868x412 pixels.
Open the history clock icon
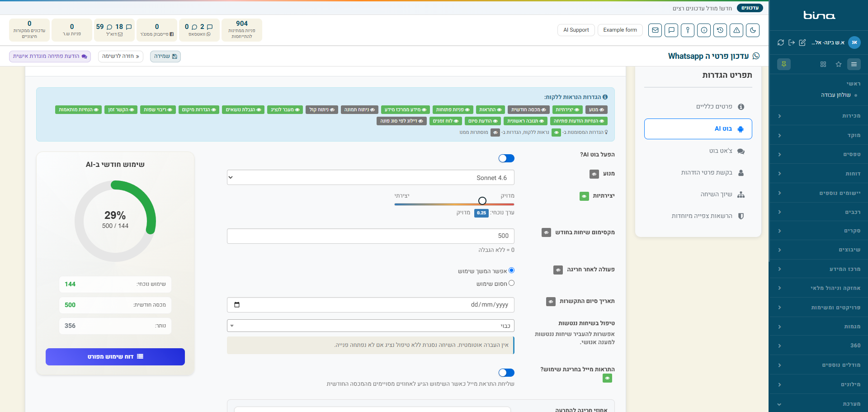pos(720,30)
